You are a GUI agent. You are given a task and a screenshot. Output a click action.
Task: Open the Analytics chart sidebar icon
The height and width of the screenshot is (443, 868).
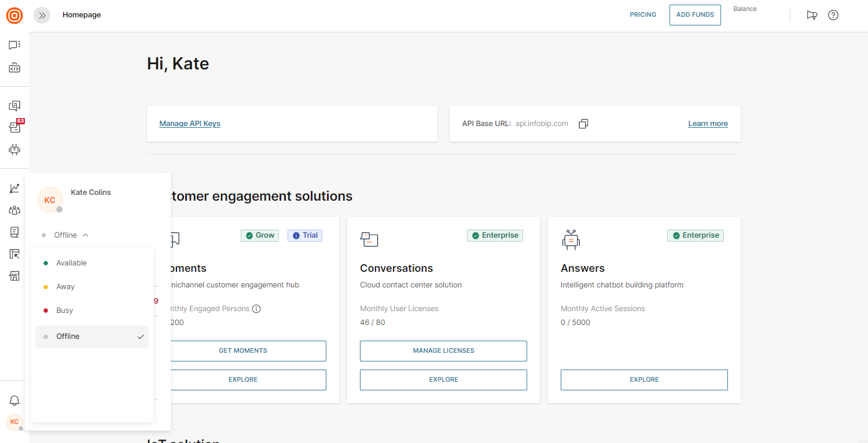click(x=14, y=189)
